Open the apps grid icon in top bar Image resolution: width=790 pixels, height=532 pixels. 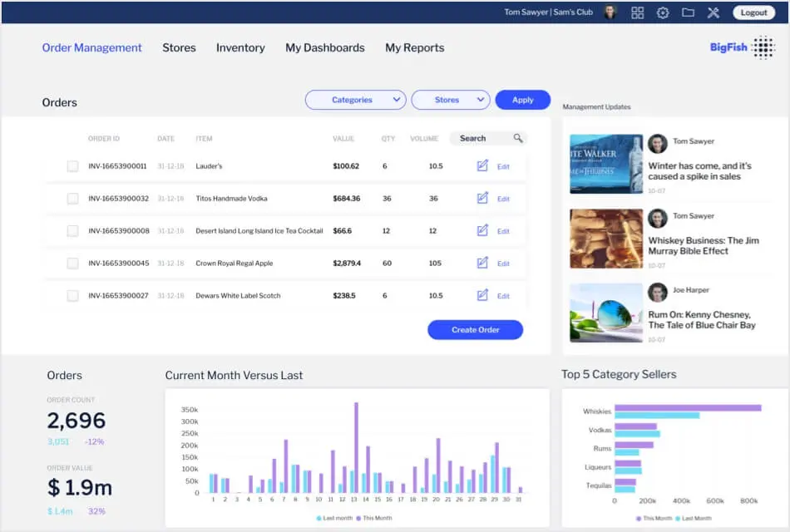click(x=638, y=12)
